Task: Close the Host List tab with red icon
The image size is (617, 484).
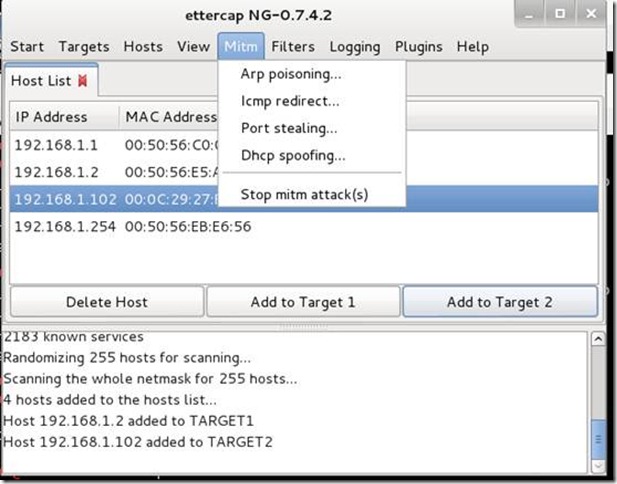Action: pyautogui.click(x=83, y=81)
